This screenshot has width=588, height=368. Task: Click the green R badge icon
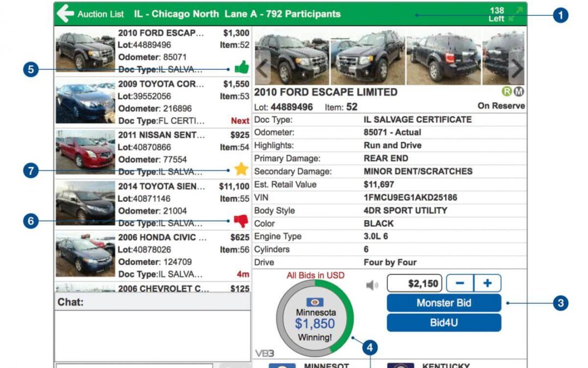point(507,91)
